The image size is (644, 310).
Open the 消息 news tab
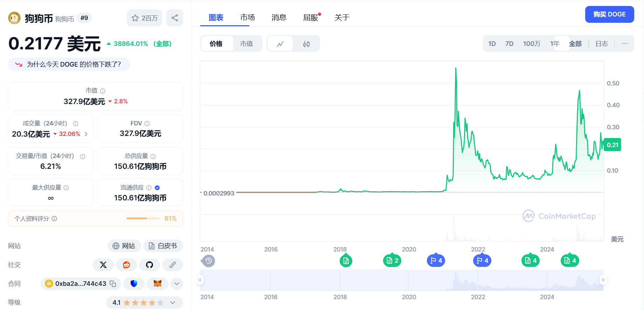[x=279, y=18]
